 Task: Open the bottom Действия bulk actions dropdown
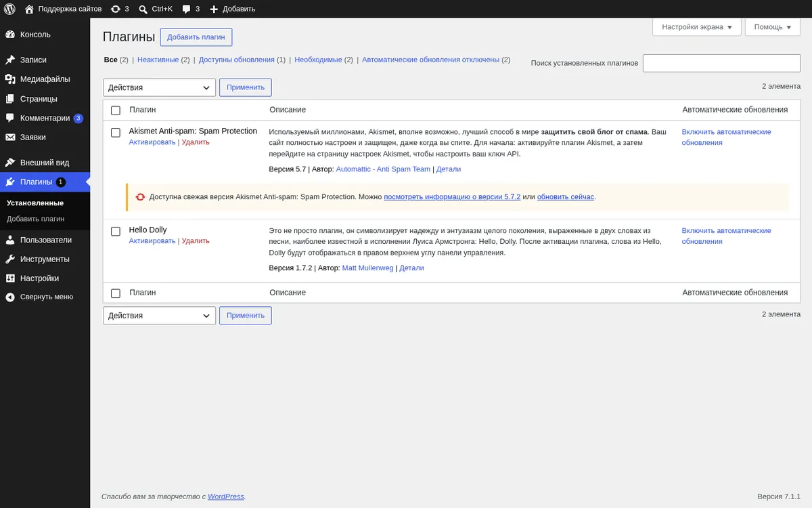point(160,316)
